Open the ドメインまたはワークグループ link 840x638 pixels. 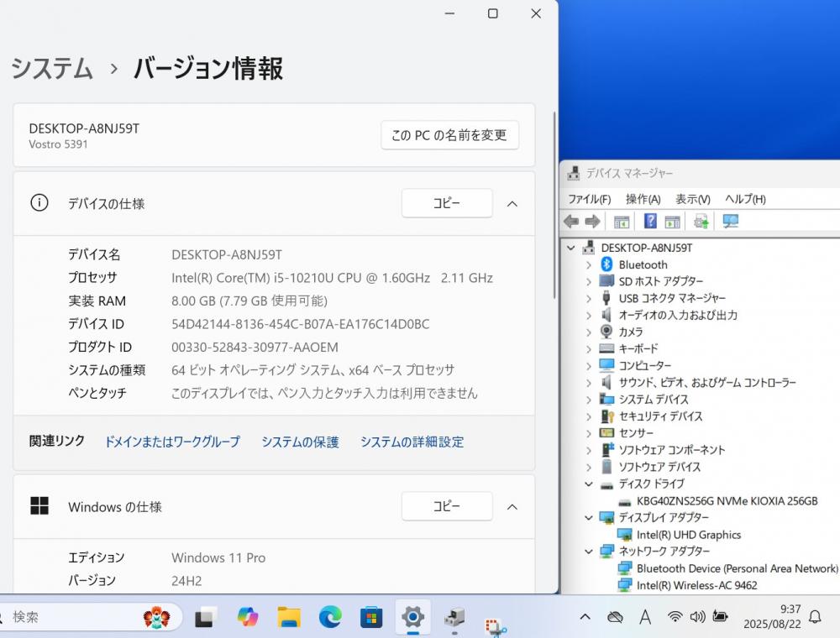tap(172, 442)
